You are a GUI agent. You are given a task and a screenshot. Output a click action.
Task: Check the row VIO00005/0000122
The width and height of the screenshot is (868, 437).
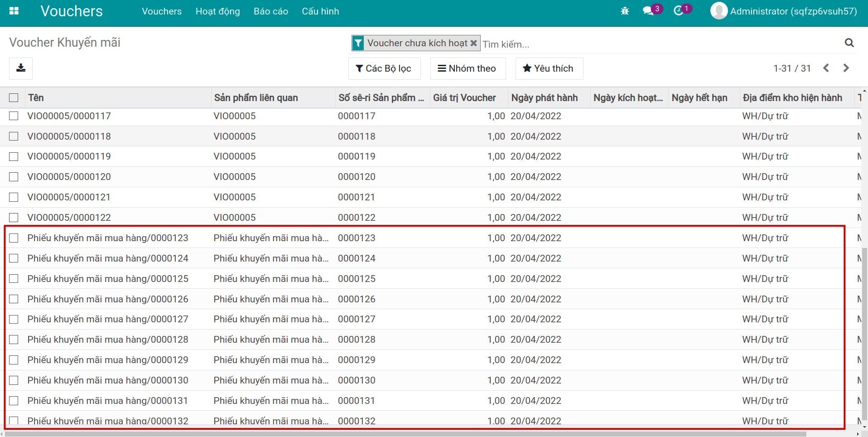pos(14,218)
